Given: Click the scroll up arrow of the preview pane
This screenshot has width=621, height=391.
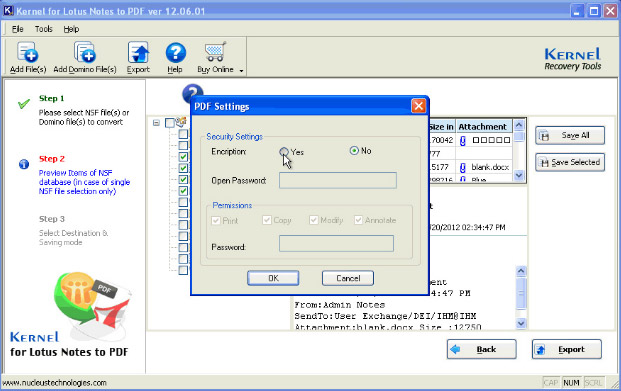Looking at the screenshot, I should [521, 271].
